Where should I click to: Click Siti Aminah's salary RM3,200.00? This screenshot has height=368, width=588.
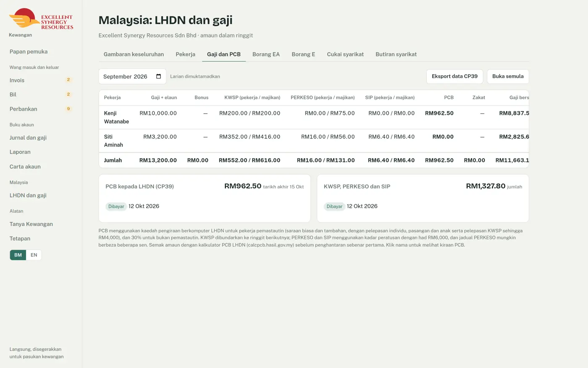click(160, 137)
